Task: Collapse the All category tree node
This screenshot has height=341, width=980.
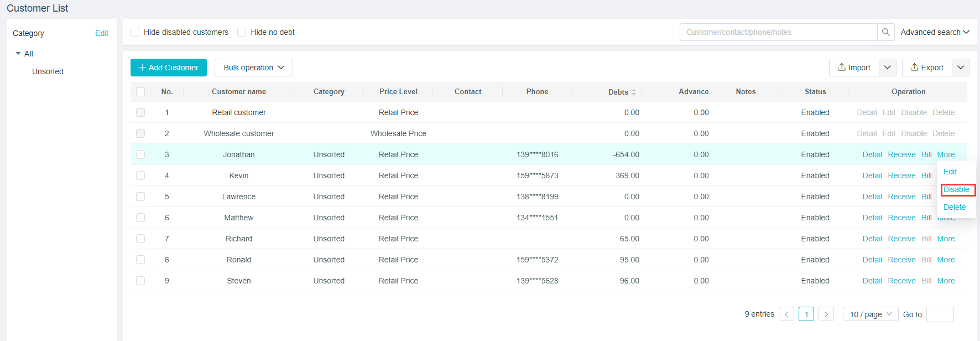Action: (x=18, y=54)
